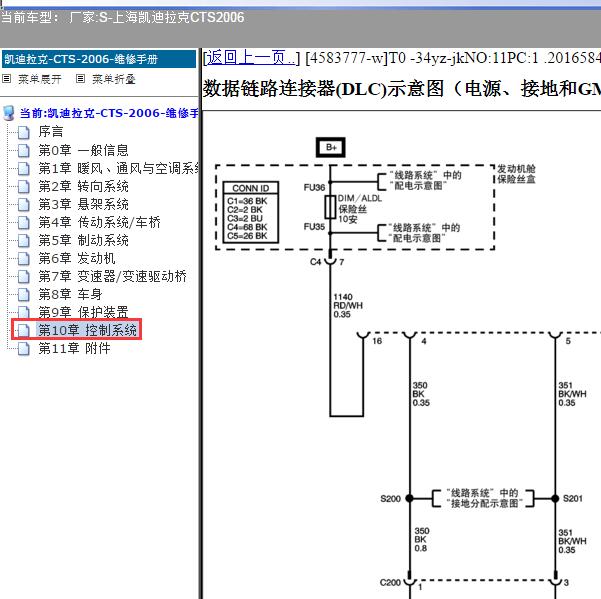Click the page icon next to 第0章
Viewport: 601px width, 599px height.
(24, 151)
